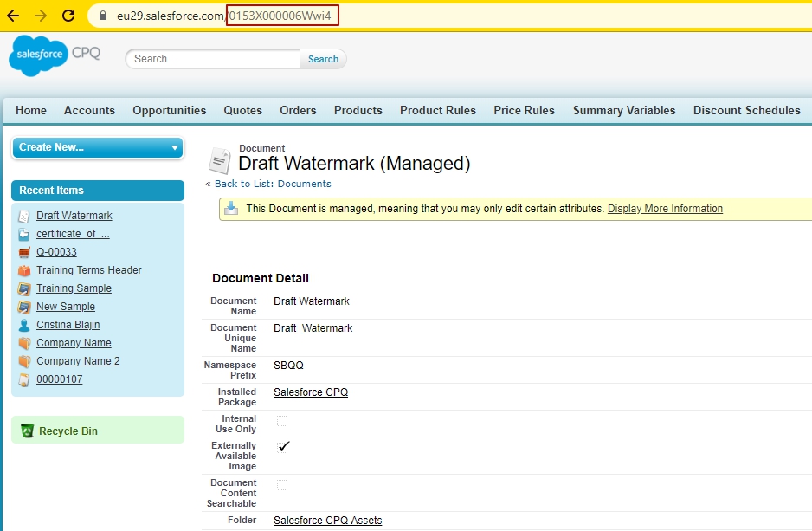The height and width of the screenshot is (531, 812).
Task: Click the browser address bar URL
Action: pos(223,16)
